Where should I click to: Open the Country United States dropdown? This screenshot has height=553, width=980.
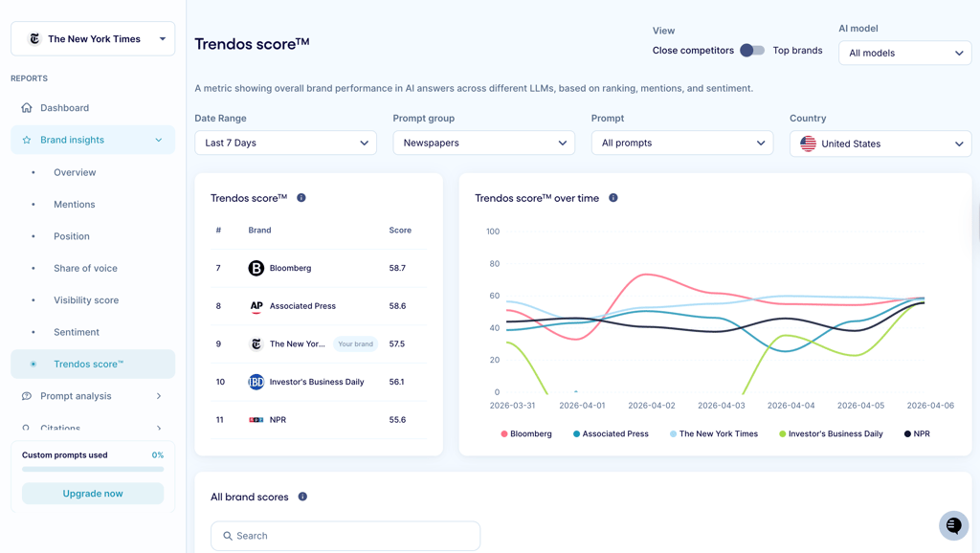[880, 144]
